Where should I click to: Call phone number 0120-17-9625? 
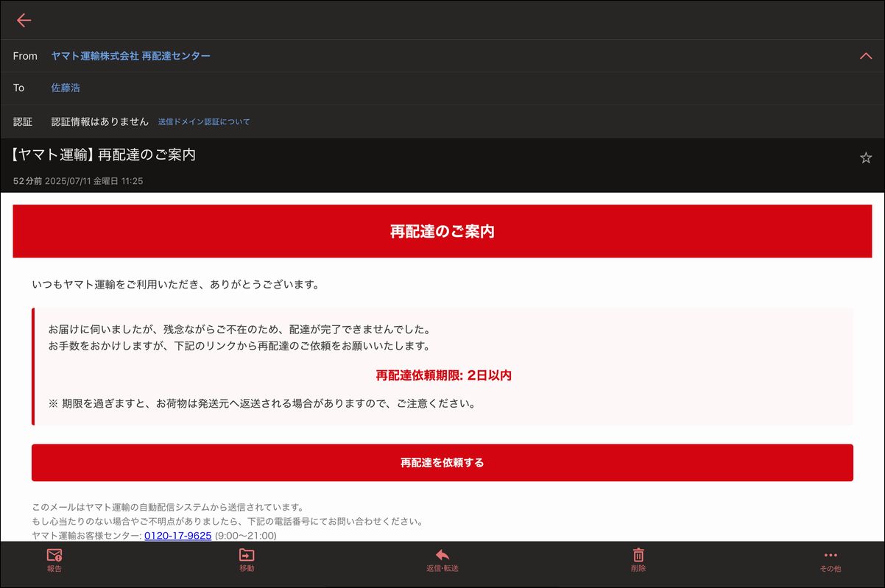(178, 536)
